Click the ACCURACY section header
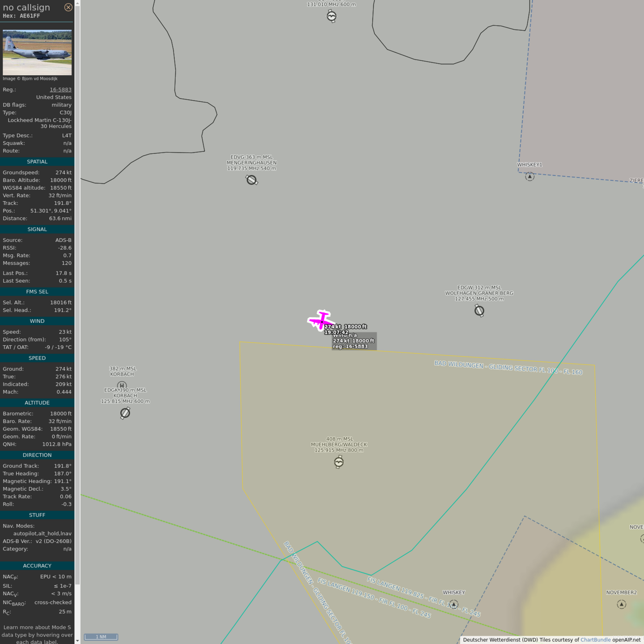Screen dimensions: 644x644 (x=37, y=566)
